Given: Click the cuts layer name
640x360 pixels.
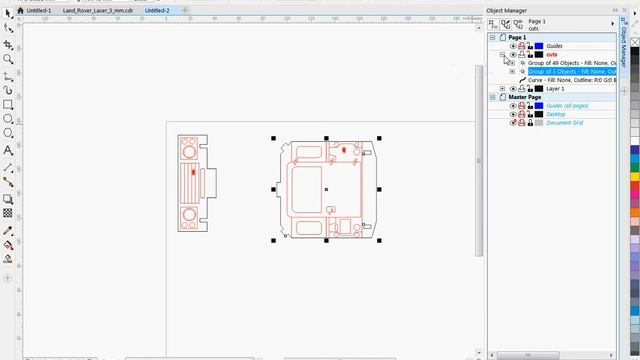Looking at the screenshot, I should tap(551, 55).
